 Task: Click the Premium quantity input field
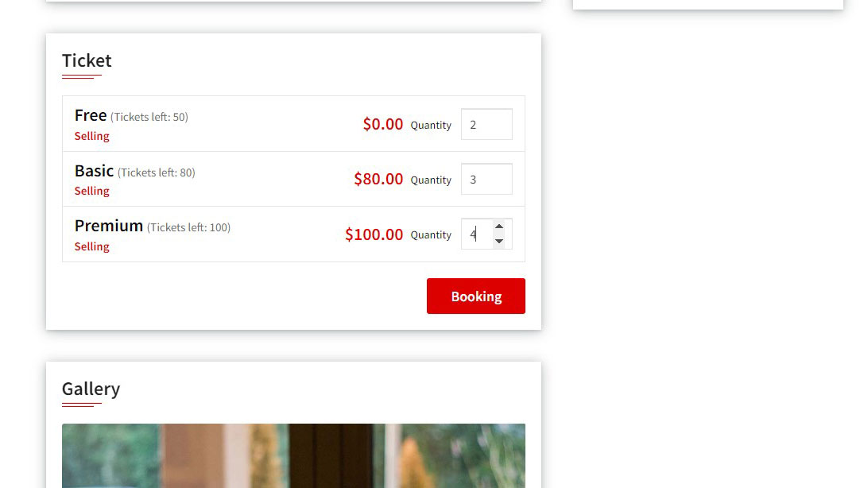pyautogui.click(x=481, y=234)
